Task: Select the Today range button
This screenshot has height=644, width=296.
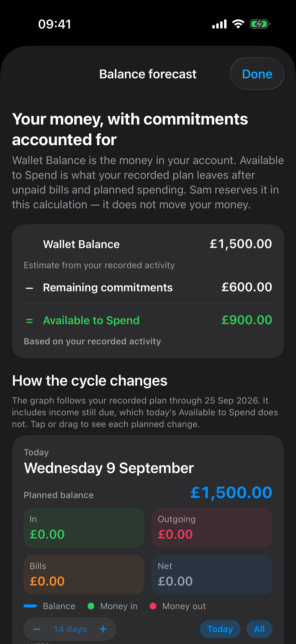Action: click(x=220, y=629)
